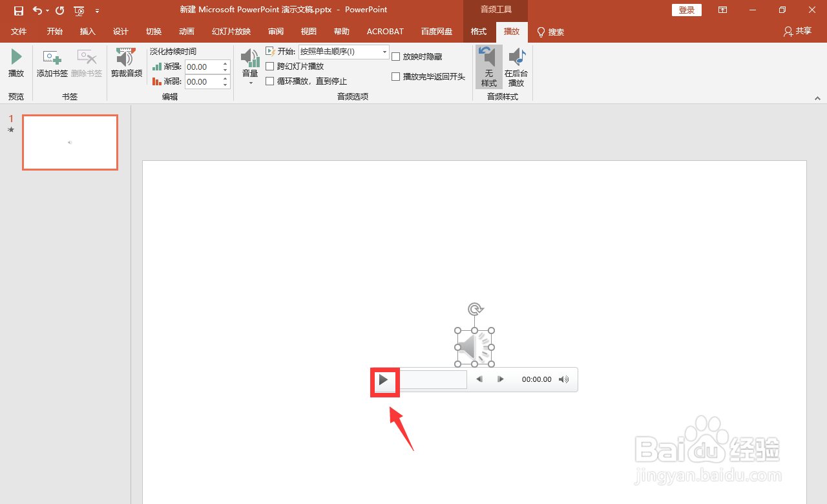The width and height of the screenshot is (827, 504).
Task: Switch to the Insert (插入) tab
Action: [x=87, y=32]
